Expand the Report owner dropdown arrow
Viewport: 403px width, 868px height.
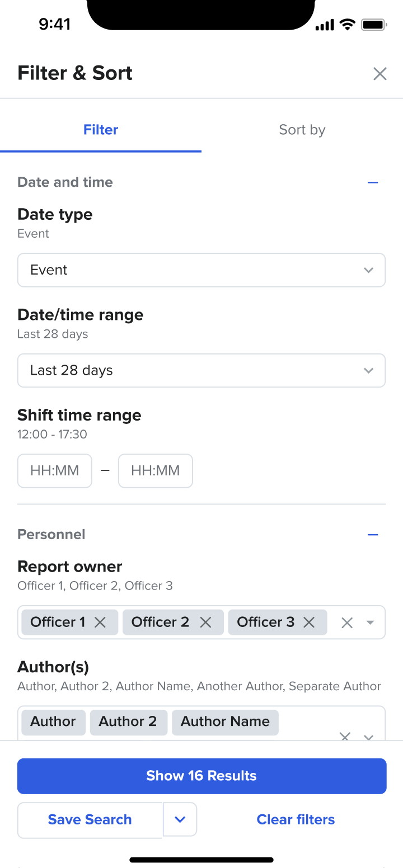point(370,622)
